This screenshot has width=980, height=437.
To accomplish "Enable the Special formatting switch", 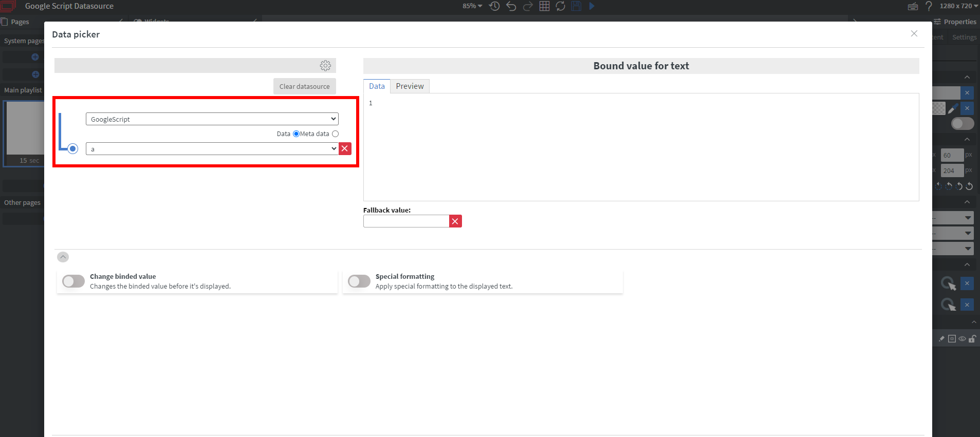I will tap(359, 281).
